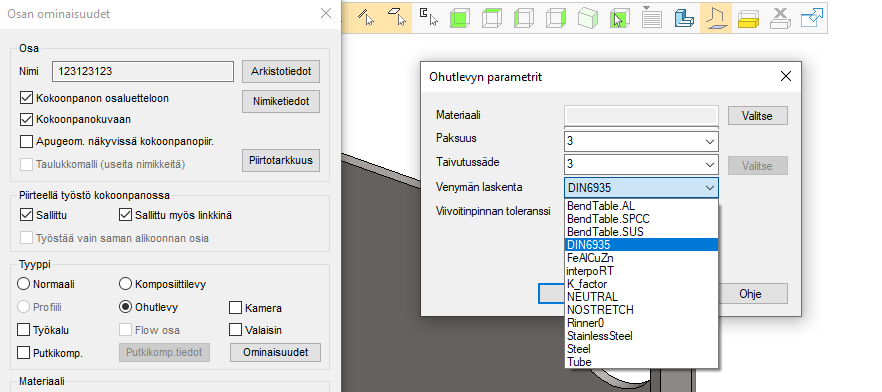This screenshot has height=392, width=882.
Task: Choose BendTable.SPCC from the list
Action: point(641,219)
